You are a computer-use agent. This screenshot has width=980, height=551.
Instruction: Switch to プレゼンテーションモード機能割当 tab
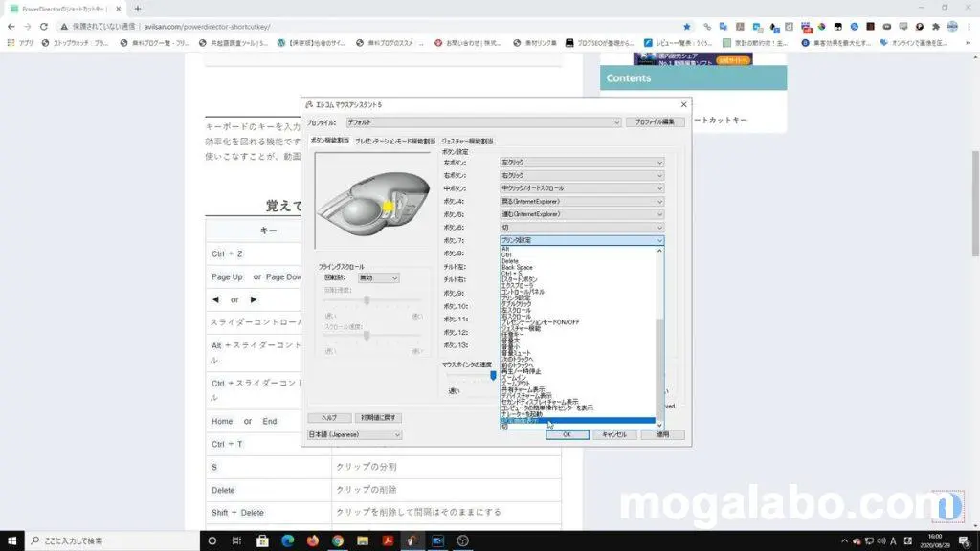coord(395,141)
